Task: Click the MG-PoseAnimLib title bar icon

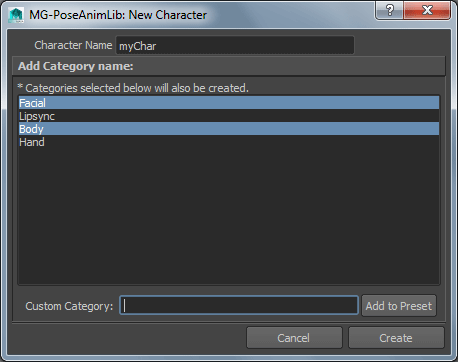Action: [x=16, y=15]
